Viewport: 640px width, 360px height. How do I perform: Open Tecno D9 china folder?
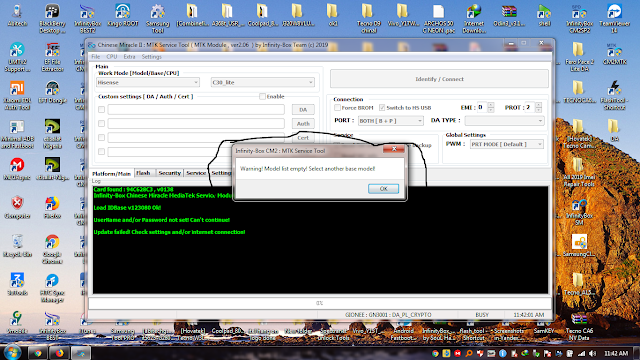tap(369, 18)
